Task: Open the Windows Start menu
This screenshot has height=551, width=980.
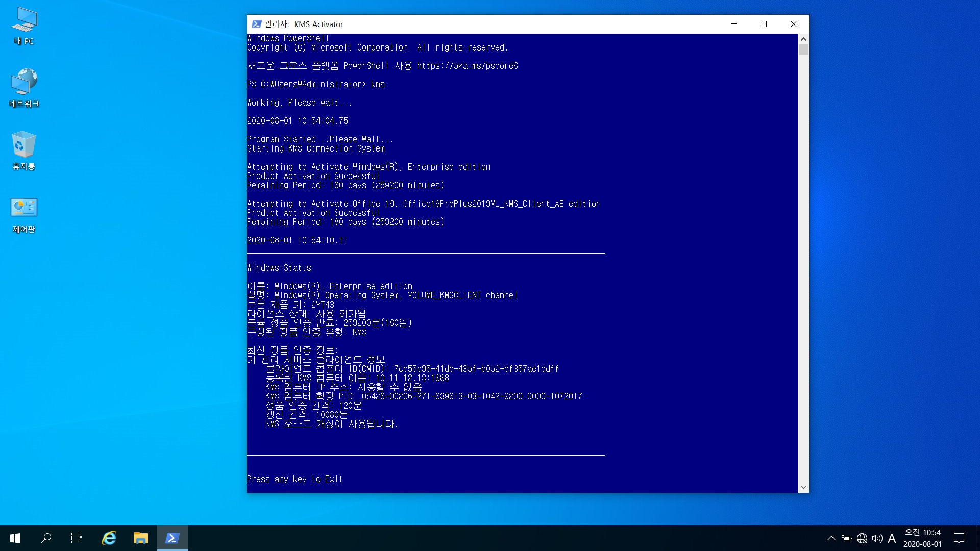Action: [15, 538]
